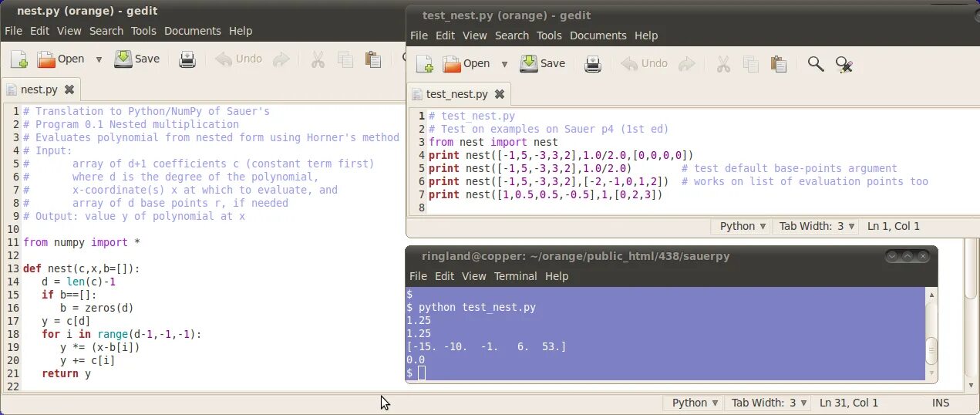980x415 pixels.
Task: Click 'from numpy import *' line in nest.py
Action: (x=82, y=243)
